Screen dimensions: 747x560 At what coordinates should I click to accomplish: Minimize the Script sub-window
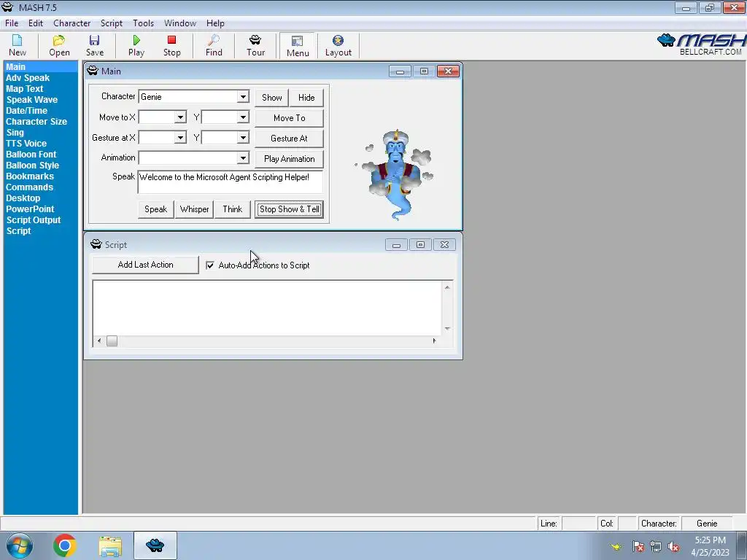(x=396, y=245)
